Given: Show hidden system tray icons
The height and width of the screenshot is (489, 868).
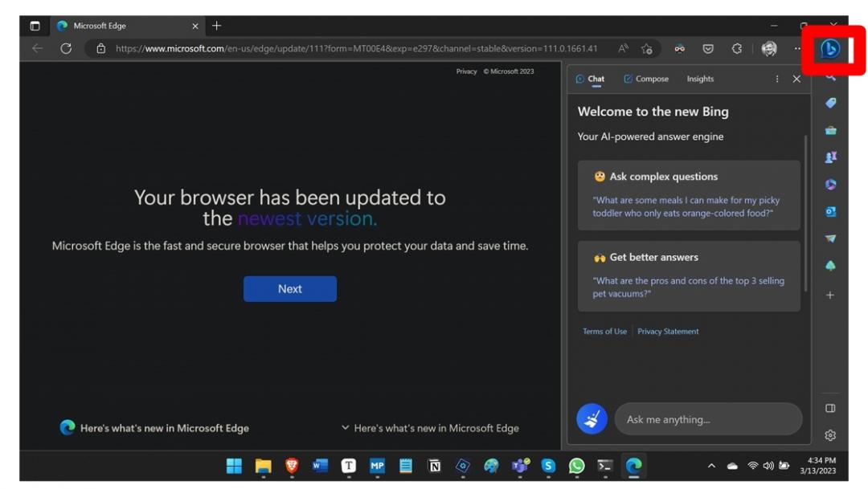Looking at the screenshot, I should [711, 466].
